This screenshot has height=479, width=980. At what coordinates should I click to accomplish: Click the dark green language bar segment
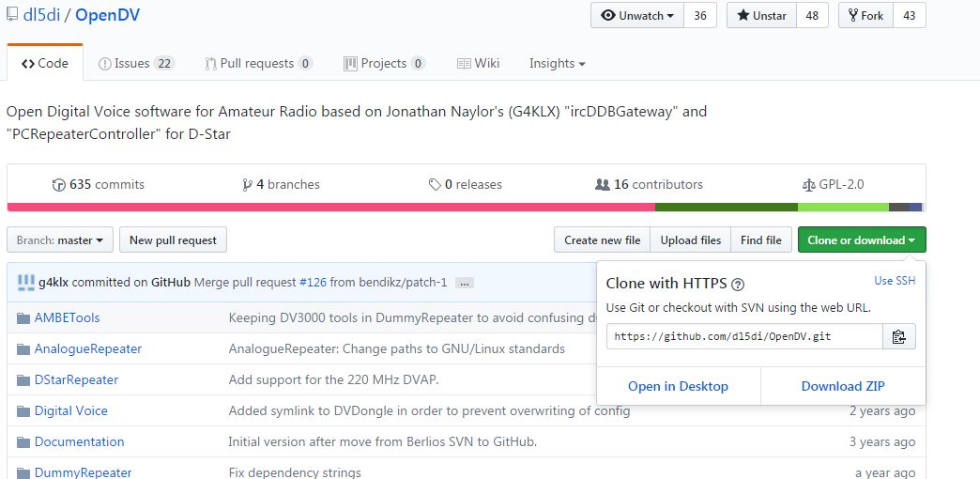tap(727, 207)
